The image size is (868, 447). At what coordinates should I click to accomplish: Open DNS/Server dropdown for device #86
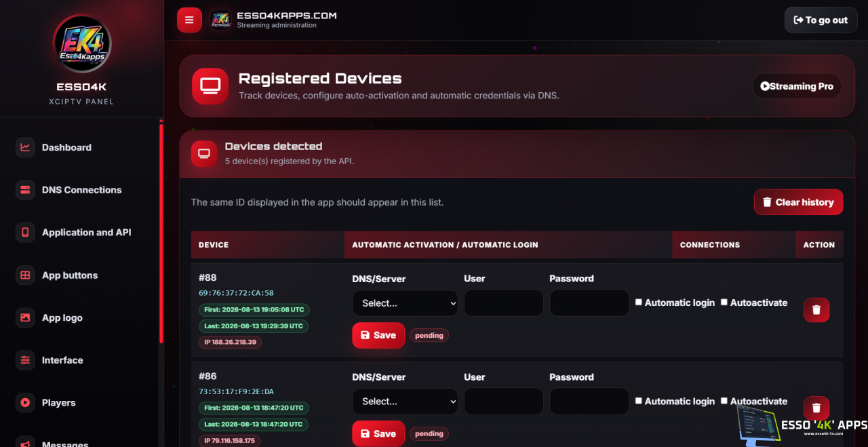(405, 402)
